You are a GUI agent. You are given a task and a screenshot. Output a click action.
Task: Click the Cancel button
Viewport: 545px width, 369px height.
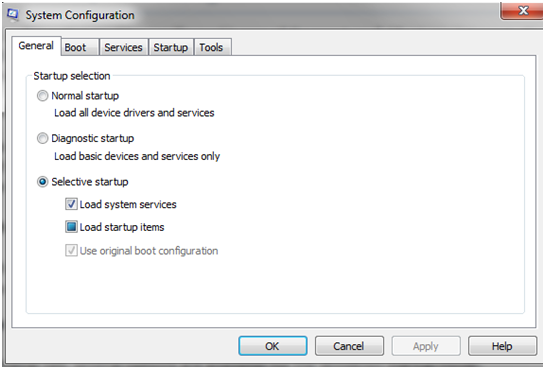(x=349, y=346)
